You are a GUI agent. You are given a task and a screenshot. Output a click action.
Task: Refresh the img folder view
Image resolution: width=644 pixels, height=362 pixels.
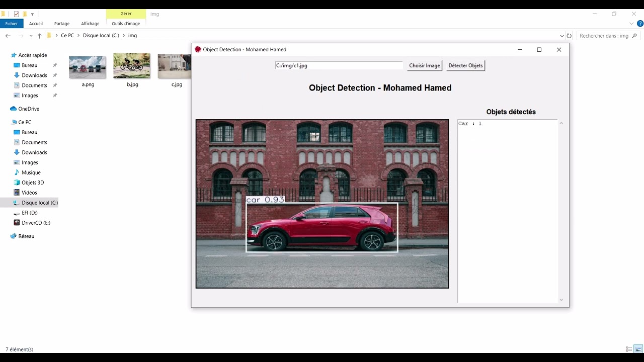tap(569, 36)
